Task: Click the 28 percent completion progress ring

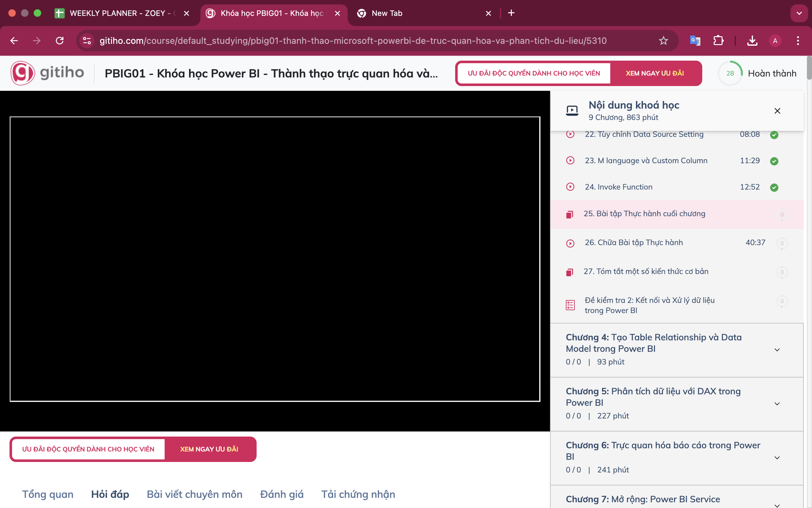Action: click(730, 73)
